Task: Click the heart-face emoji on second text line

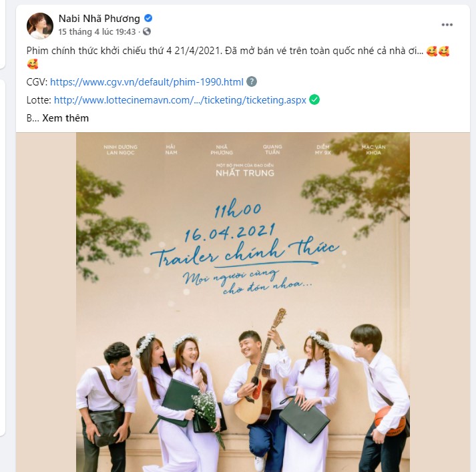Action: 33,64
